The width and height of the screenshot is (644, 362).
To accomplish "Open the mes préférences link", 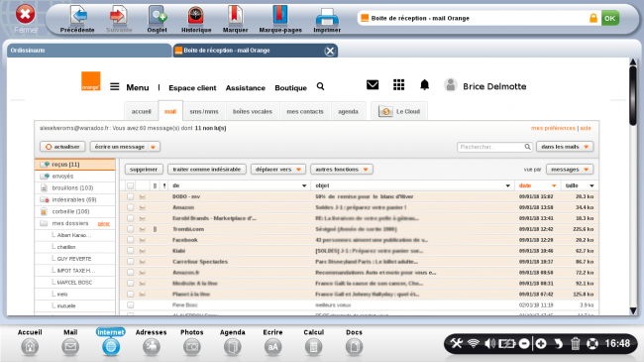I will coord(553,128).
